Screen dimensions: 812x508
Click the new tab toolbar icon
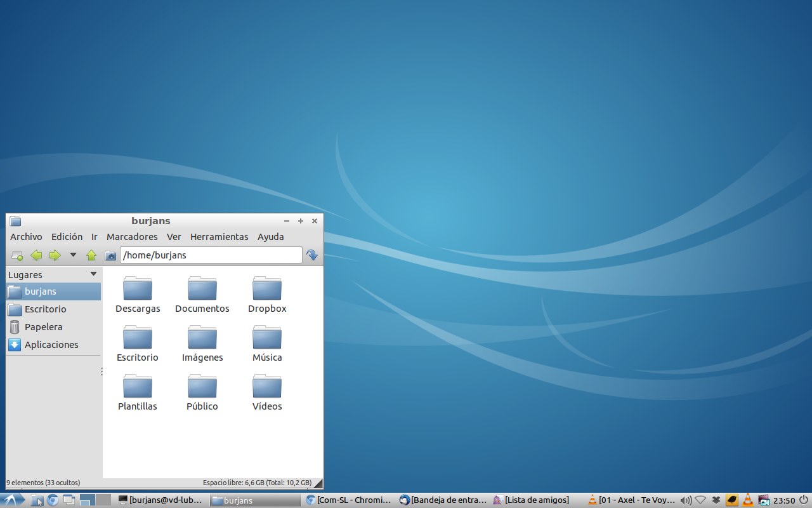pyautogui.click(x=17, y=255)
